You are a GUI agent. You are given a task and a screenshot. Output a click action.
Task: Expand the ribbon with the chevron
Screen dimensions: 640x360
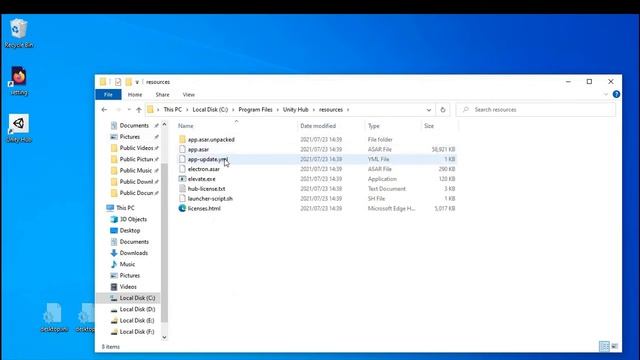click(x=605, y=94)
